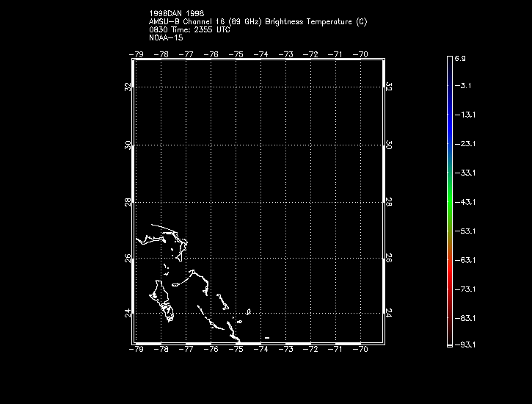Image resolution: width=532 pixels, height=404 pixels.
Task: Click the -74 longitude label on bottom axis
Action: (261, 349)
